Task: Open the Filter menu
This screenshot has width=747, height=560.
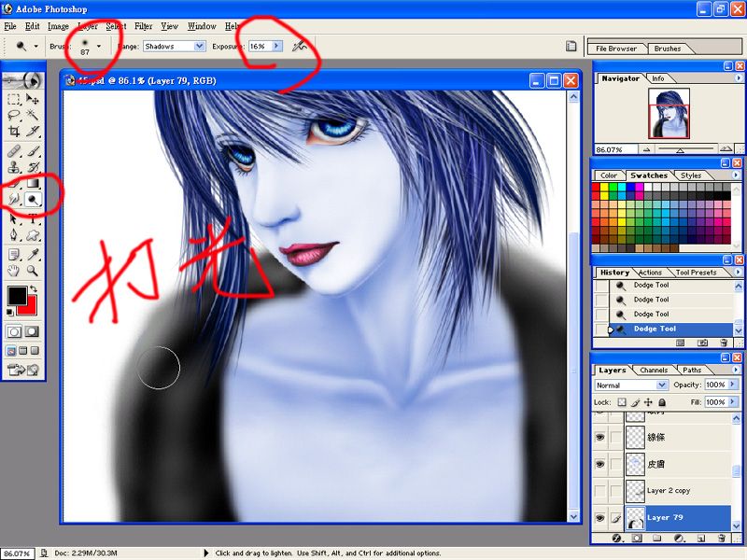Action: (144, 26)
